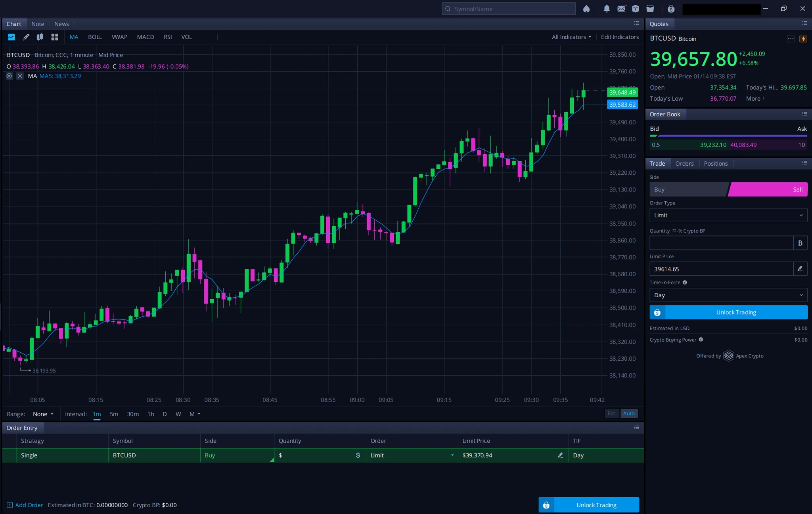Image resolution: width=812 pixels, height=514 pixels.
Task: Click the B currency toggle beside Quantity
Action: [800, 243]
